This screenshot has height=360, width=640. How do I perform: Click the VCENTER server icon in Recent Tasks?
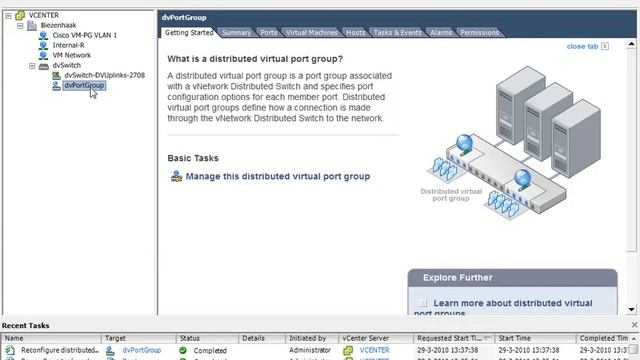point(348,350)
